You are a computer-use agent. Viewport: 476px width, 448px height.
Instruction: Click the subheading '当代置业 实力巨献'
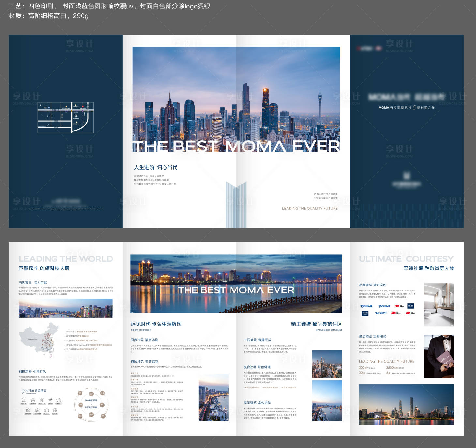(x=33, y=283)
